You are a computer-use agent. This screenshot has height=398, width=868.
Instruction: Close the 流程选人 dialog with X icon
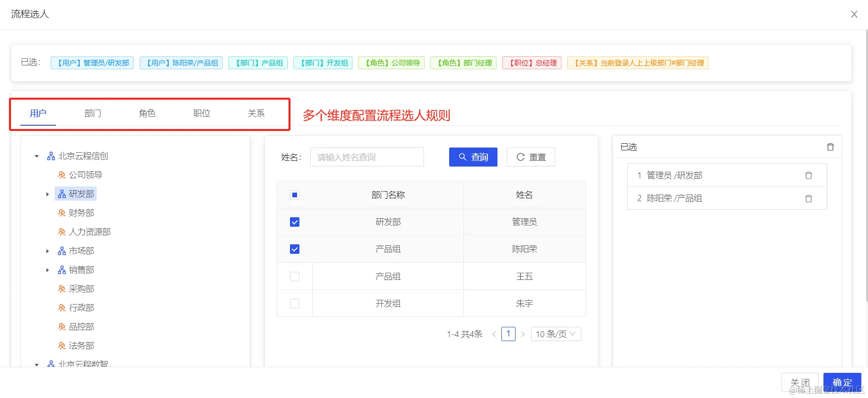point(854,14)
